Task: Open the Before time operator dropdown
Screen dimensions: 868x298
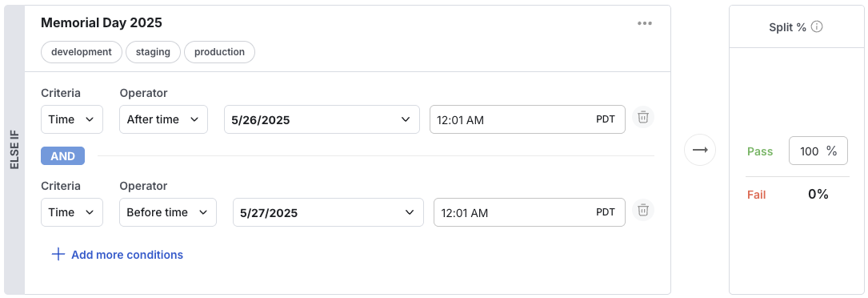Action: click(168, 212)
